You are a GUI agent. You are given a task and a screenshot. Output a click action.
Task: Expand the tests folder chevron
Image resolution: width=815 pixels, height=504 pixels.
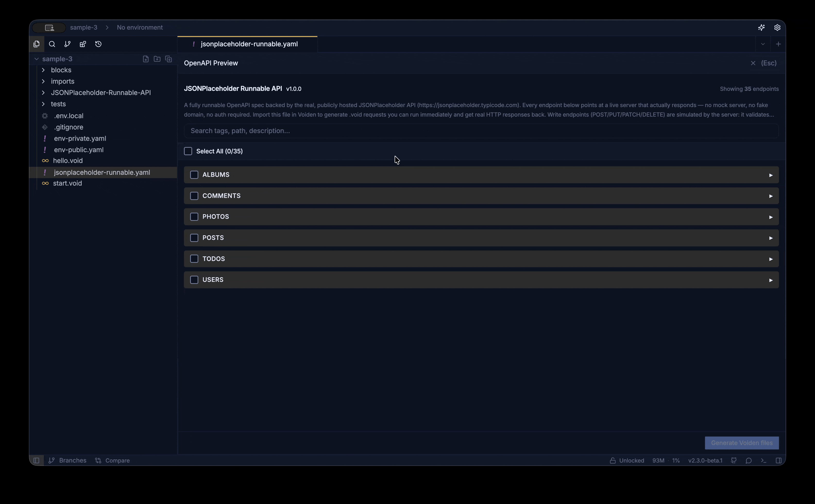pos(43,104)
